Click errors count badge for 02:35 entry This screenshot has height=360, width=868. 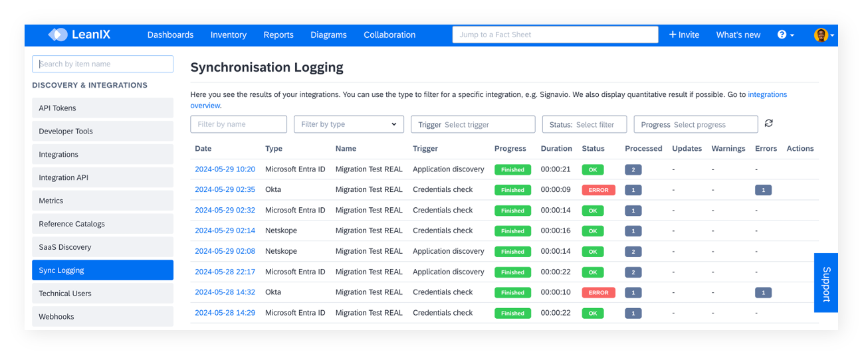[763, 190]
